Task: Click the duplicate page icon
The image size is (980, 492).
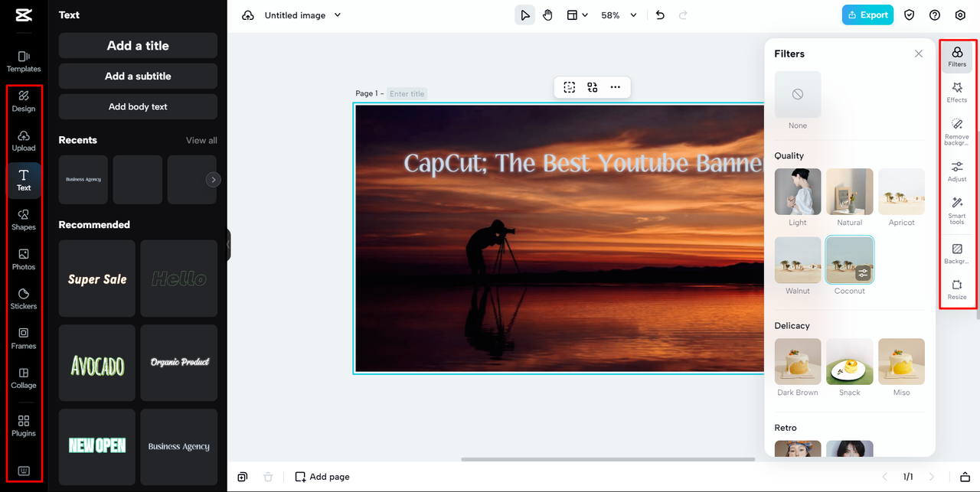Action: 243,477
